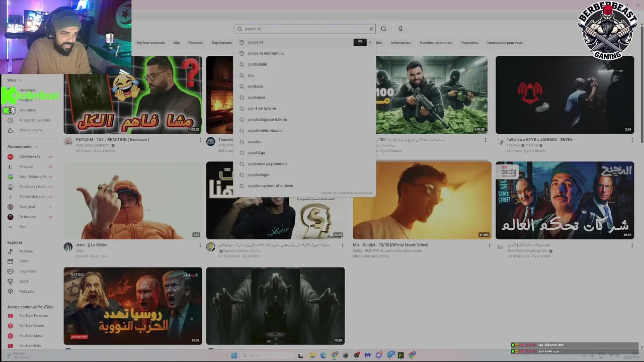Open the Podcasts icon under Explorer

tap(10, 292)
